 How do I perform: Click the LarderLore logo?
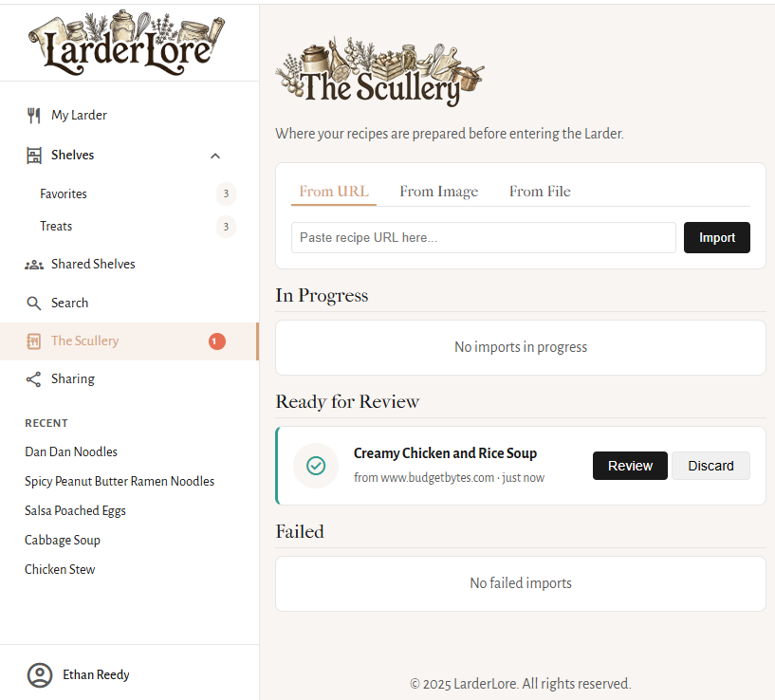click(128, 42)
